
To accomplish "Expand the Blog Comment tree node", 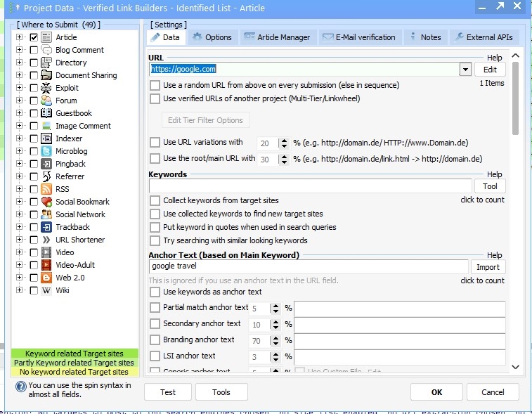I will coord(20,50).
